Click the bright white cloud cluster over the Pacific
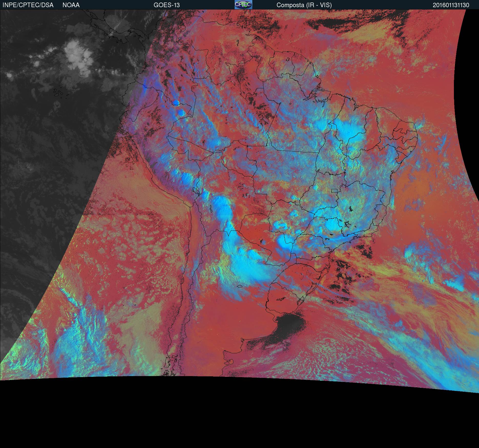The height and width of the screenshot is (448, 479). click(x=78, y=56)
